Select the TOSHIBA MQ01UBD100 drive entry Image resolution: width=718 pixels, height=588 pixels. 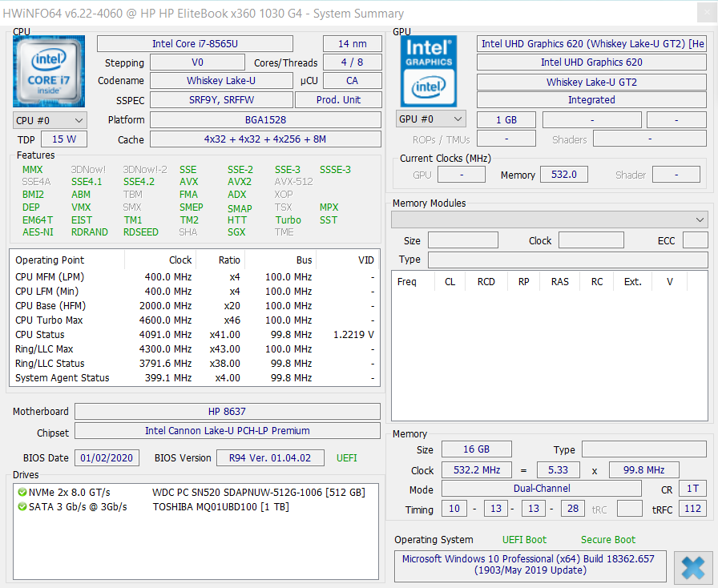[220, 507]
